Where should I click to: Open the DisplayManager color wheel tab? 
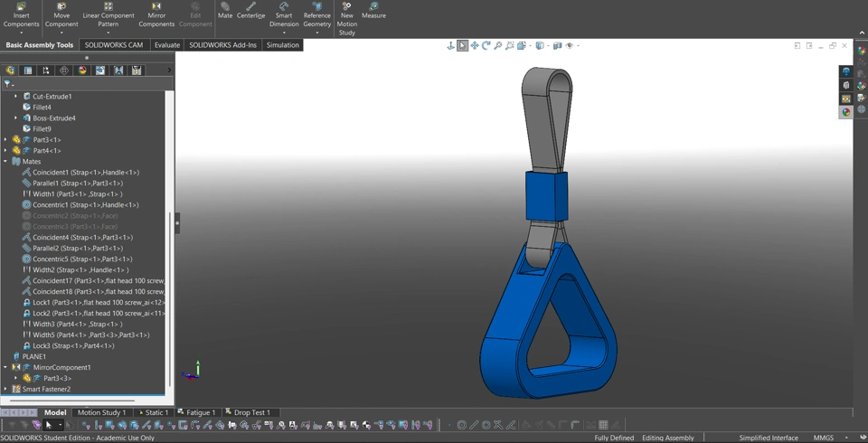coord(82,71)
